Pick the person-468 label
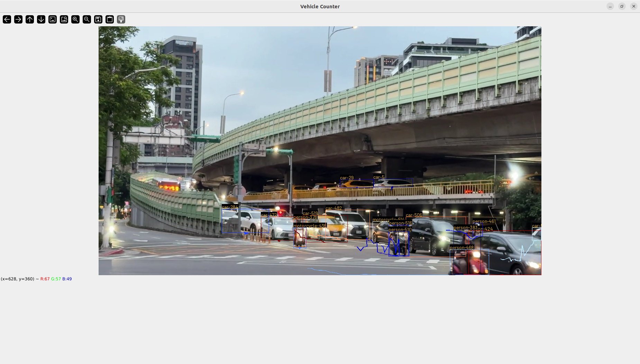640x364 pixels. coord(461,248)
